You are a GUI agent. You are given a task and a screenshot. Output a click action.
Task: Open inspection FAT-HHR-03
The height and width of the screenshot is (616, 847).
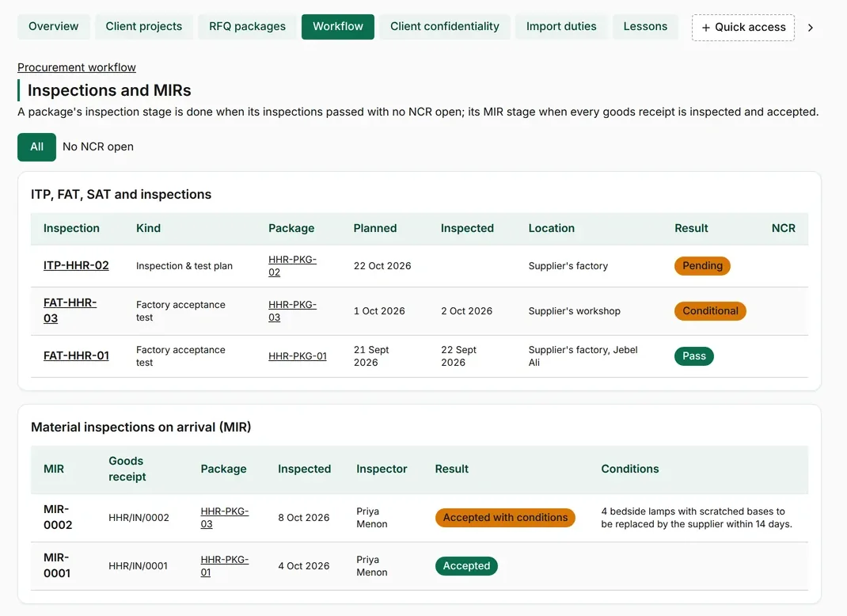coord(70,310)
